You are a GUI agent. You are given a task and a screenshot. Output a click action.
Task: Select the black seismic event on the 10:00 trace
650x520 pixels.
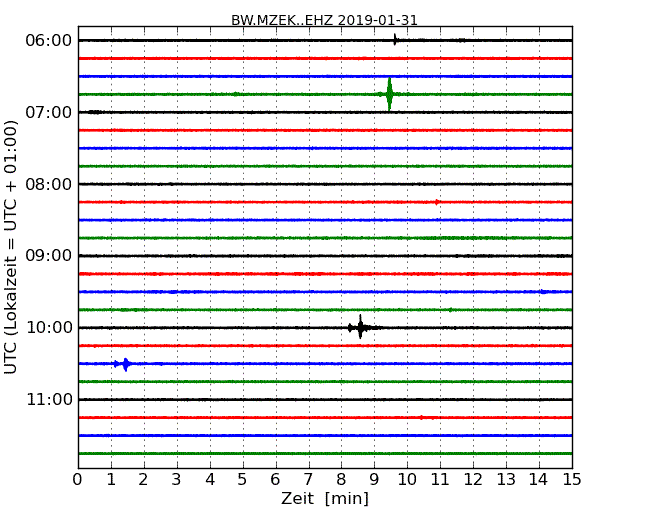point(360,327)
